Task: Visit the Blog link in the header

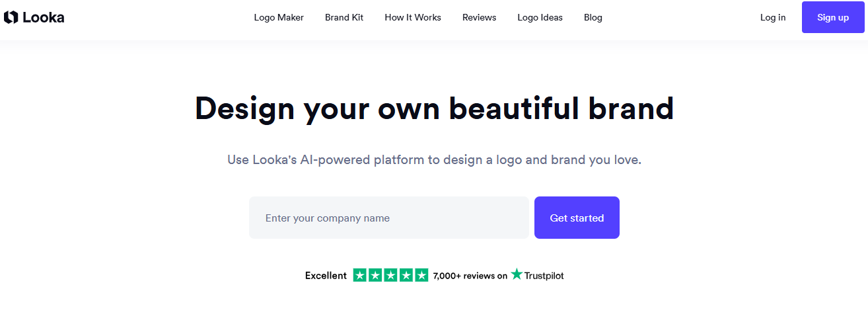Action: tap(593, 18)
